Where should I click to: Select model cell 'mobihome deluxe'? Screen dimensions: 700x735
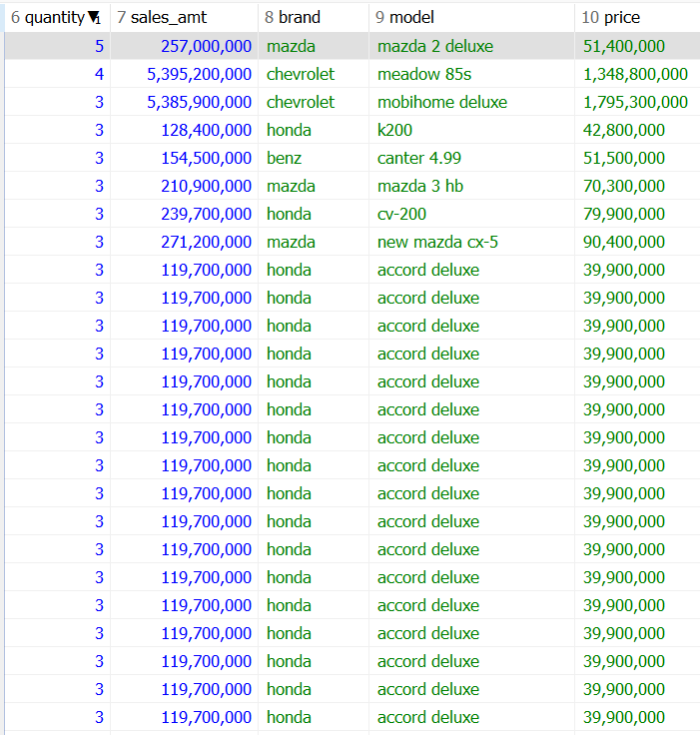471,102
